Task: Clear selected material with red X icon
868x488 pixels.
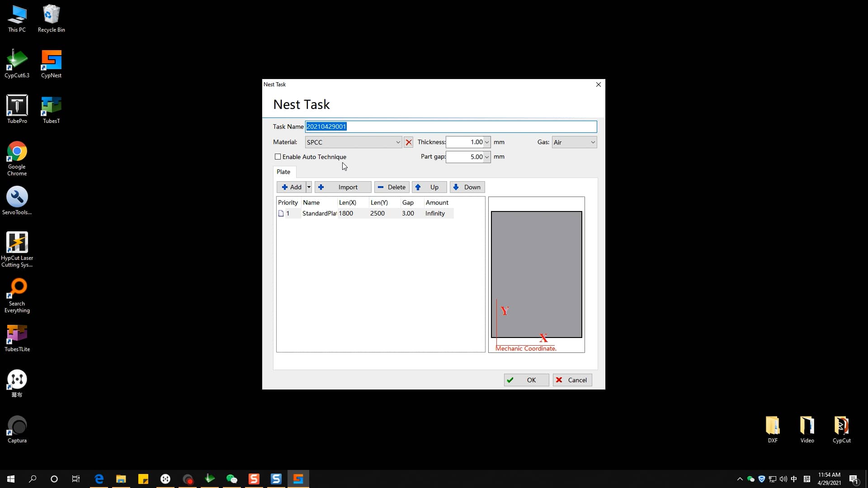Action: pos(408,142)
